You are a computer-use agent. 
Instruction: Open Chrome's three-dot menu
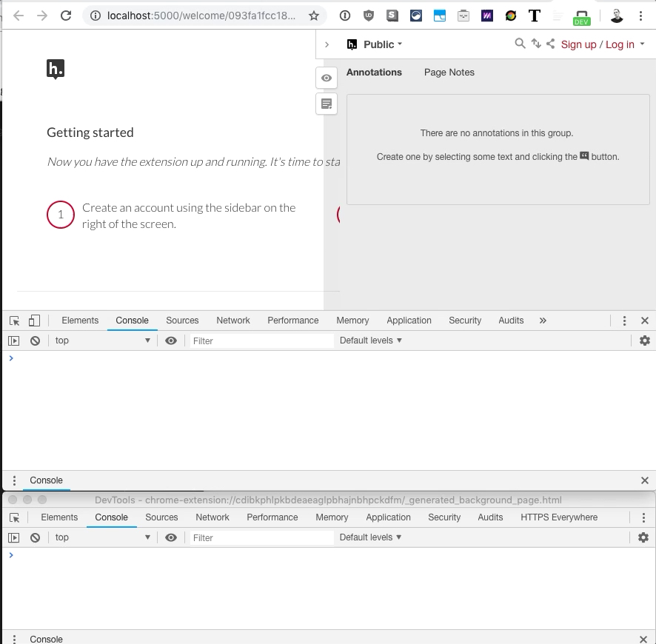tap(640, 16)
